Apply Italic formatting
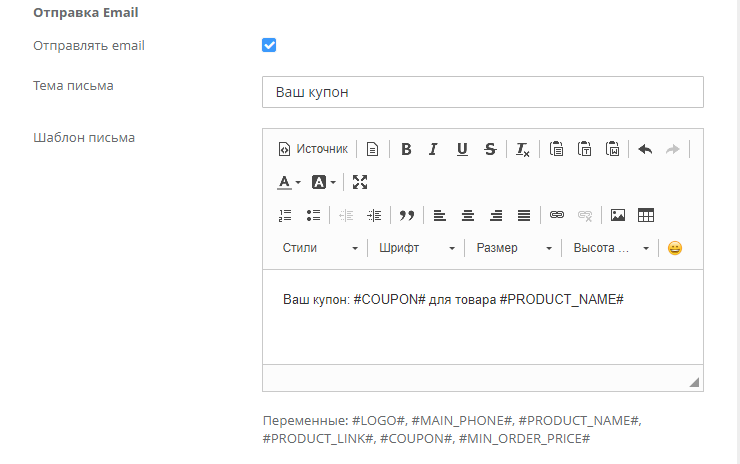This screenshot has width=740, height=464. (x=433, y=149)
